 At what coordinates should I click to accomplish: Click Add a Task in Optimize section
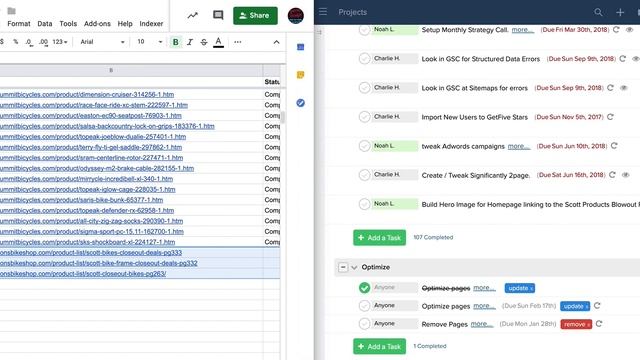coord(380,347)
